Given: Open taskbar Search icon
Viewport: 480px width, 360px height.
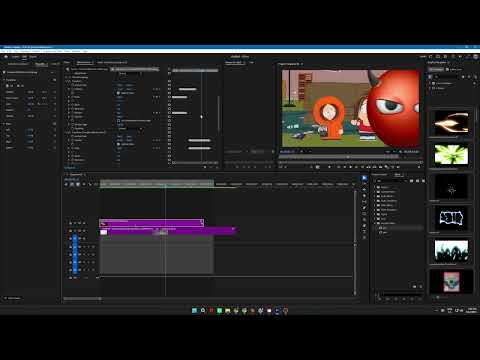Looking at the screenshot, I should (203, 310).
